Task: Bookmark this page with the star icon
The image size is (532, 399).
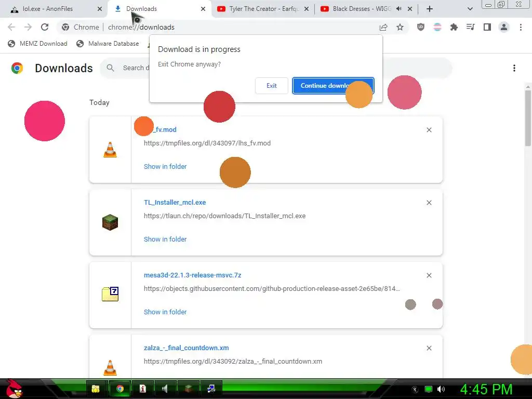Action: 400,27
